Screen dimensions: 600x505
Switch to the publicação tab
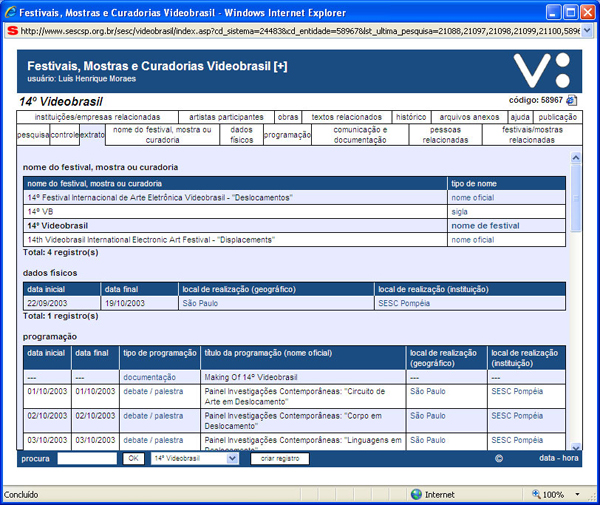coord(558,117)
